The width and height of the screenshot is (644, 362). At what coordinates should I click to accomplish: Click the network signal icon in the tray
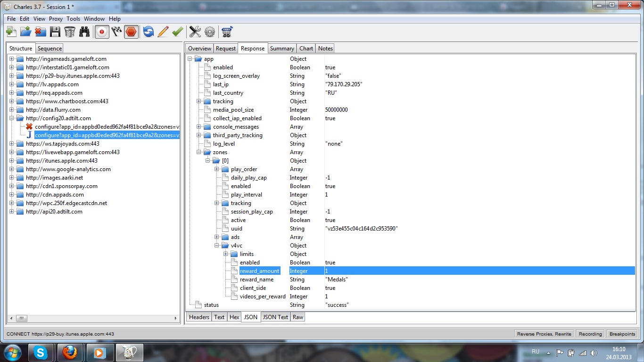583,353
